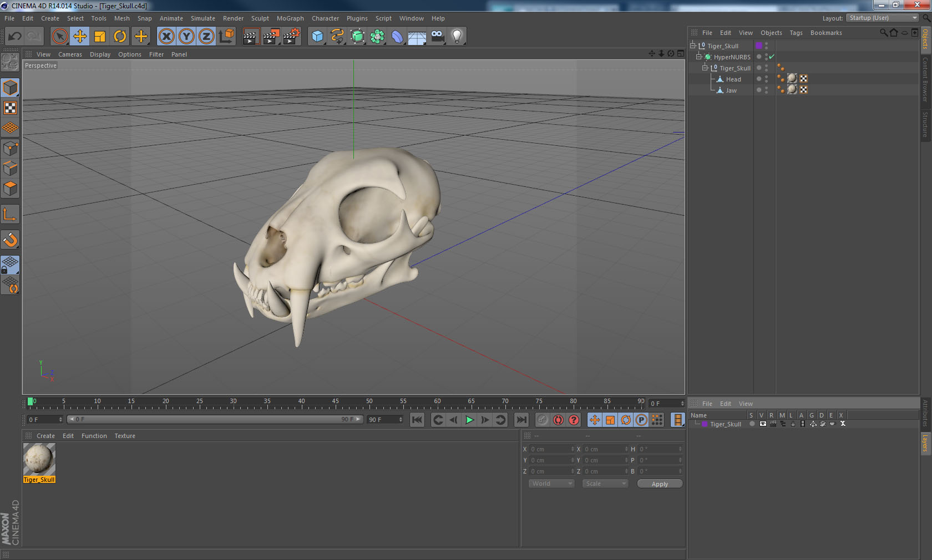932x560 pixels.
Task: Enable Points mode
Action: click(10, 149)
